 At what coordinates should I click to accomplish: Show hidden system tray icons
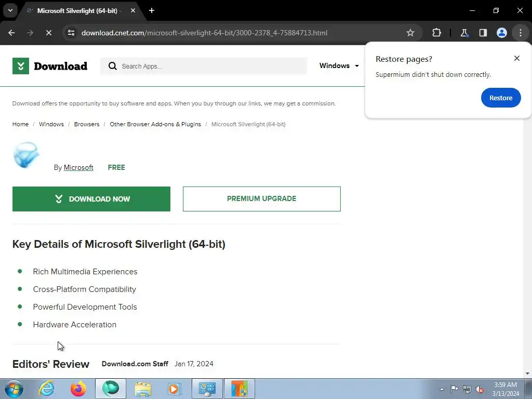pyautogui.click(x=442, y=389)
